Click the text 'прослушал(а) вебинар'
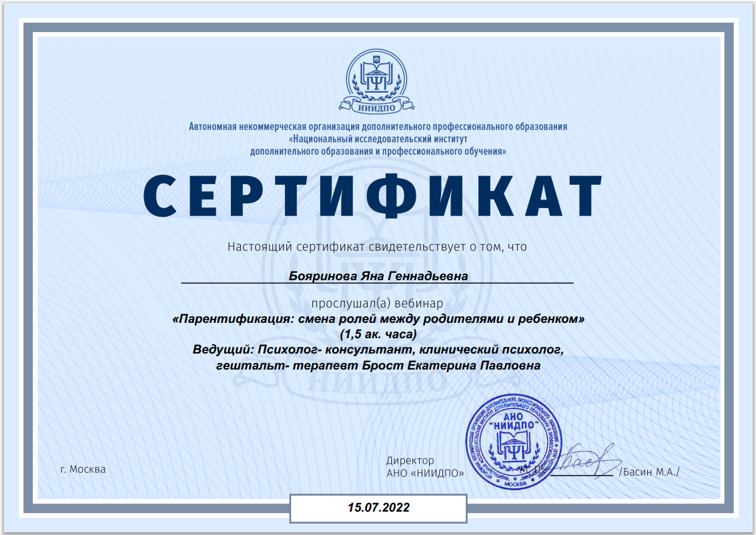 (x=377, y=304)
